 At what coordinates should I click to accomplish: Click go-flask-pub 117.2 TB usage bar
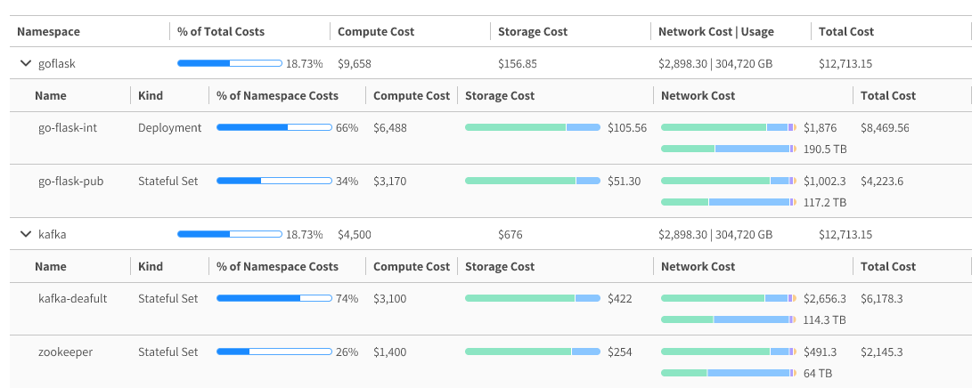729,202
